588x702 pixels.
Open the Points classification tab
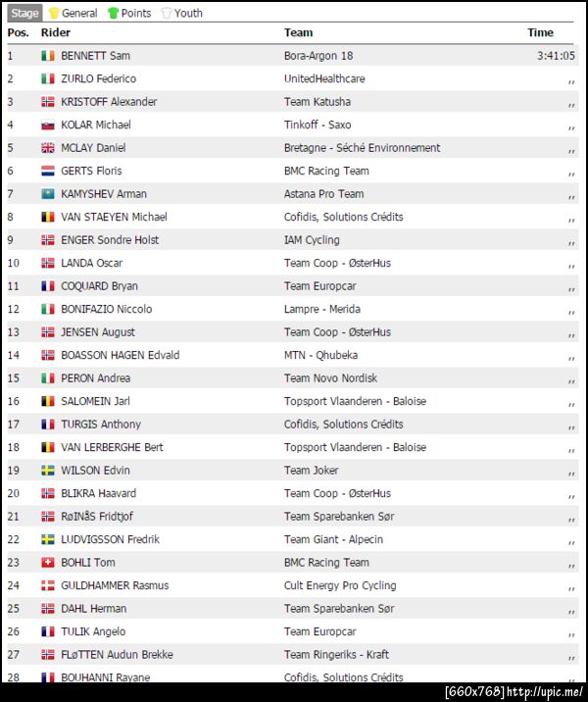[135, 14]
